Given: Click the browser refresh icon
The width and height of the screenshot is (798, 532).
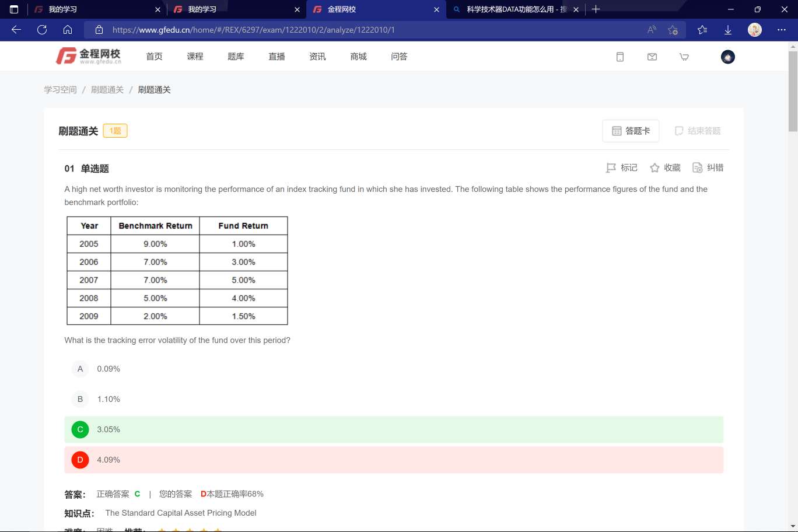Looking at the screenshot, I should [42, 30].
